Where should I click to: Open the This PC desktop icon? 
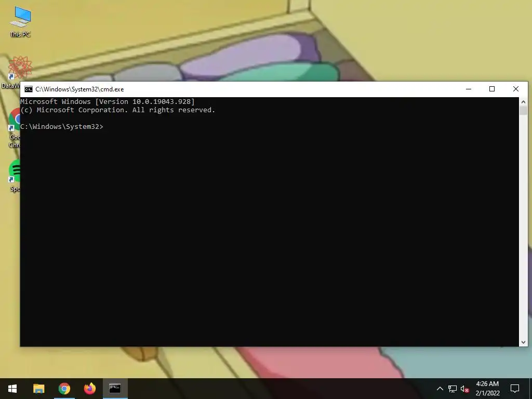pos(20,22)
